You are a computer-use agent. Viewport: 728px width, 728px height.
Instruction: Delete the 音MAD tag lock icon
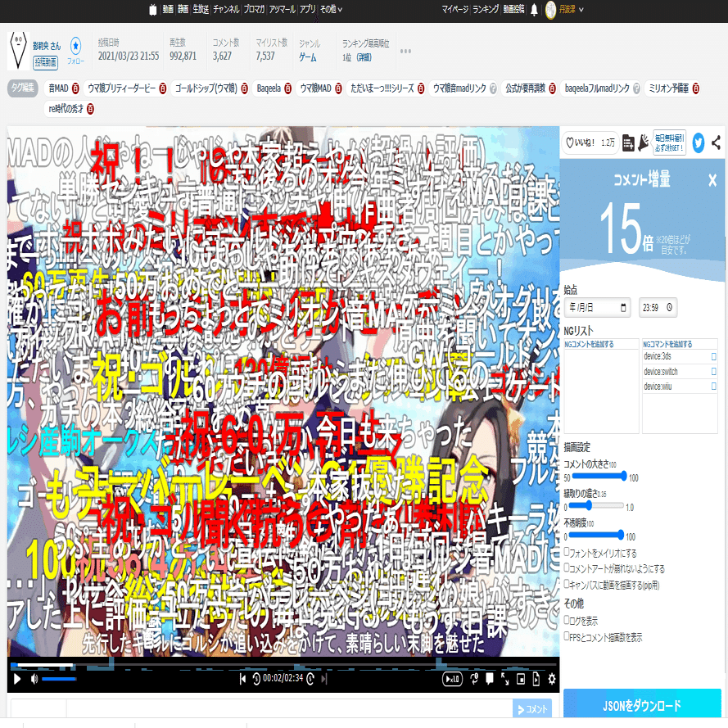point(75,88)
